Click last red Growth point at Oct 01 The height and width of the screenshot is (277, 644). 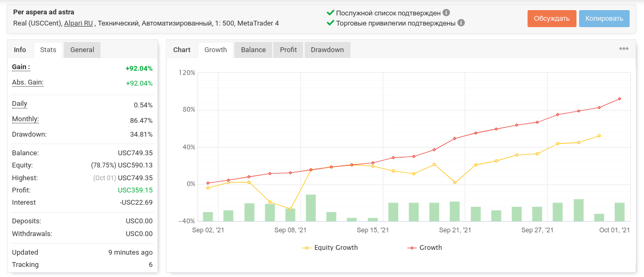tap(620, 99)
